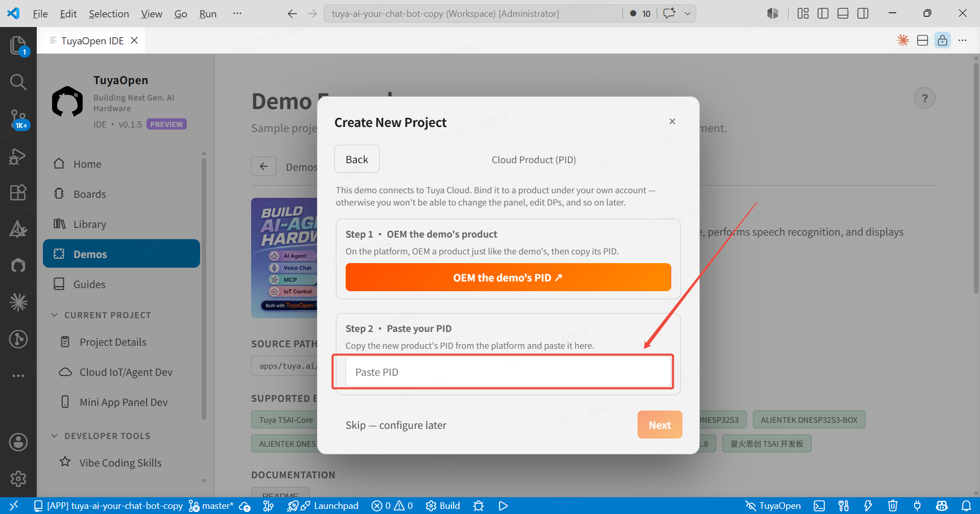This screenshot has width=980, height=514.
Task: Click the remote window icon in status bar
Action: tap(14, 505)
